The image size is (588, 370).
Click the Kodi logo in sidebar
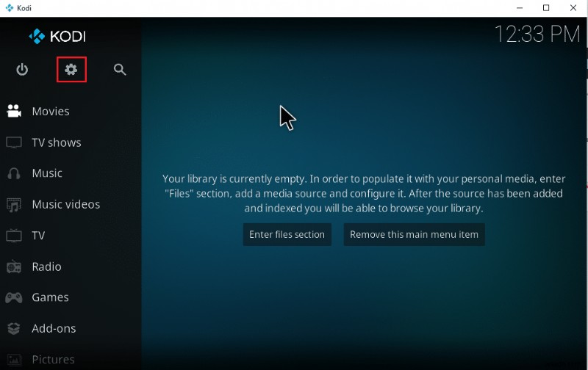pyautogui.click(x=57, y=36)
